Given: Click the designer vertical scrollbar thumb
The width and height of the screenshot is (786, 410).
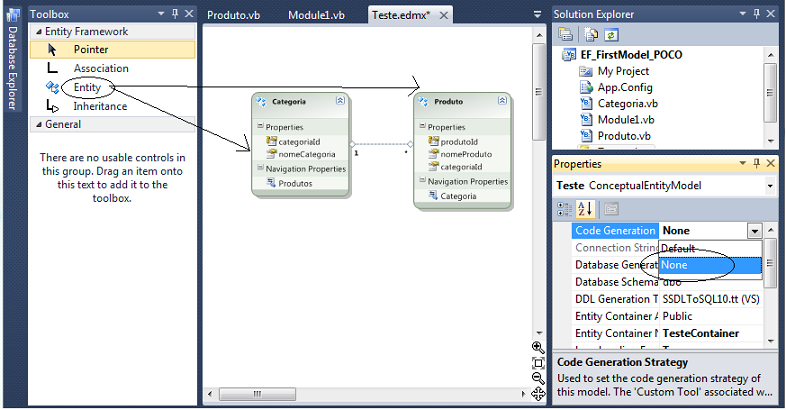Looking at the screenshot, I should click(x=539, y=92).
